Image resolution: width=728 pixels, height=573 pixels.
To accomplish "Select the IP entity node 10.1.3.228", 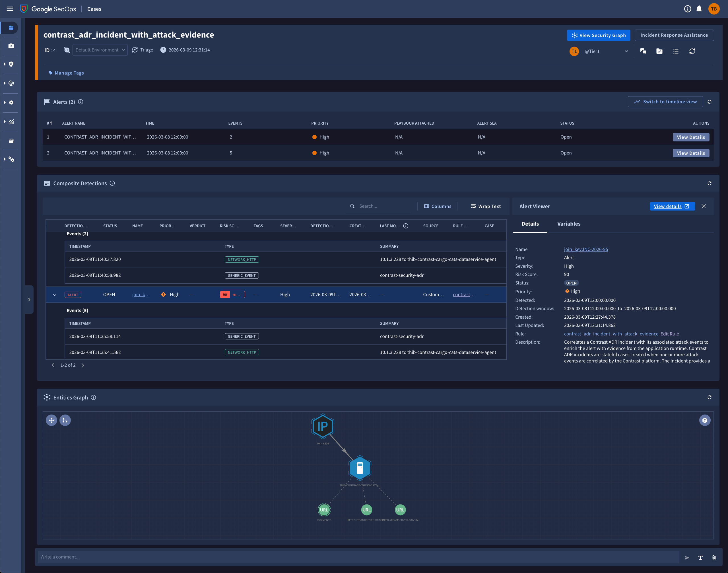I will [322, 426].
